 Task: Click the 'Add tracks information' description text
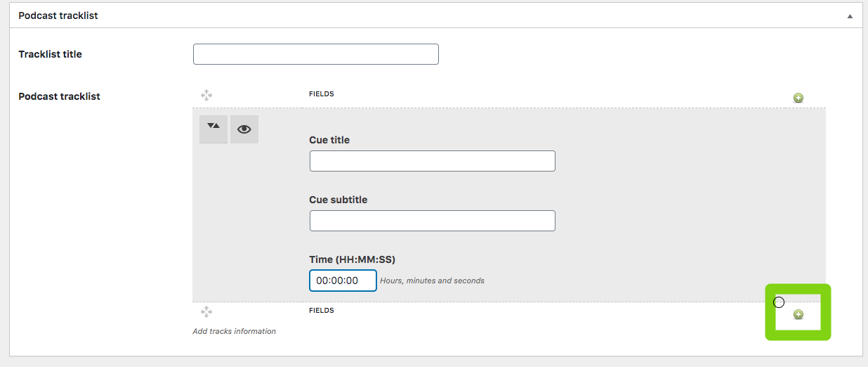point(235,331)
